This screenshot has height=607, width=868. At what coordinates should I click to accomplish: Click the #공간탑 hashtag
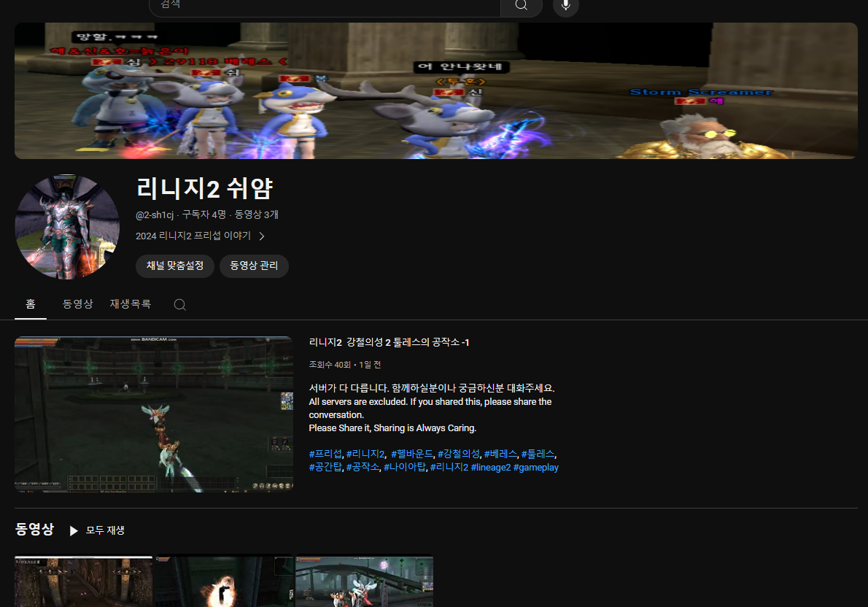(x=325, y=468)
